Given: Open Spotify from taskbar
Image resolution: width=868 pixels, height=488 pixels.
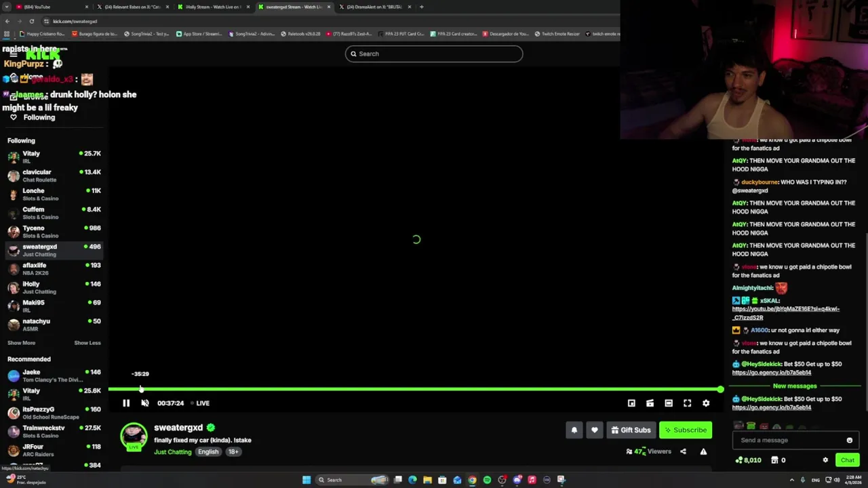Looking at the screenshot, I should [x=487, y=480].
